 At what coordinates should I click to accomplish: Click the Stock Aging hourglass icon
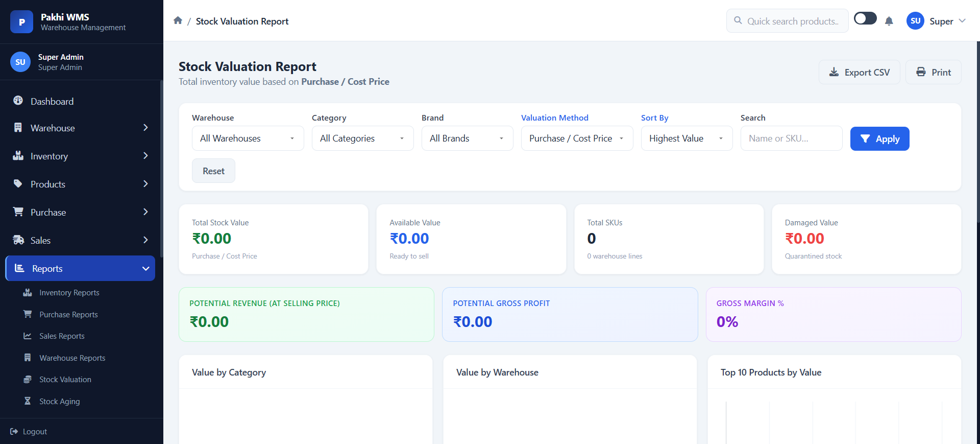[x=28, y=401]
